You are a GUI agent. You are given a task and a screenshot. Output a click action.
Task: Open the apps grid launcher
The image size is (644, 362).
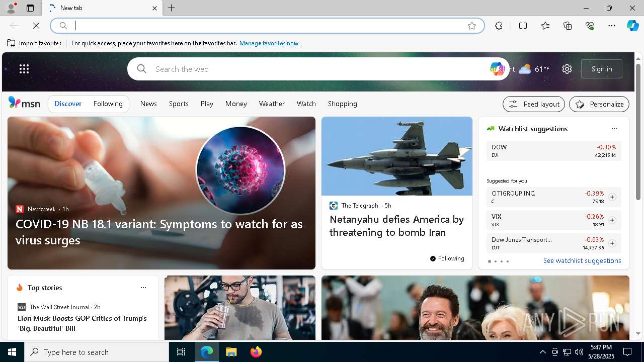click(x=24, y=69)
